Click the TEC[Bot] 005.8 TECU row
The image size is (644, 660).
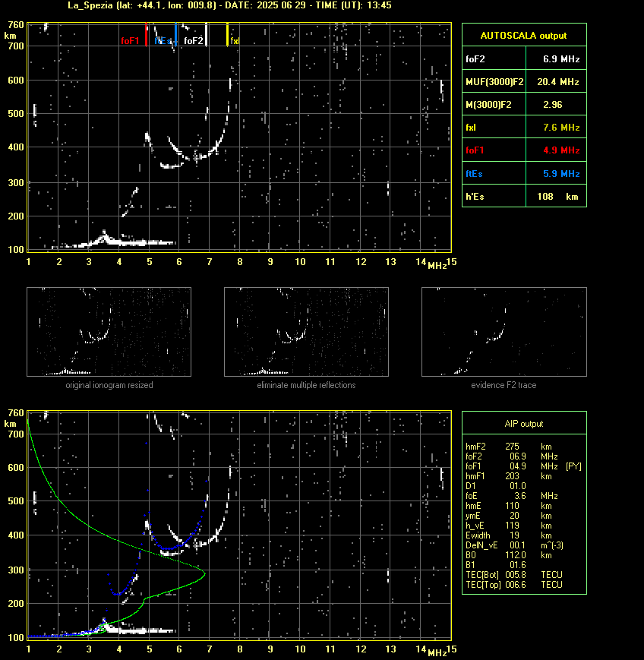(x=514, y=574)
